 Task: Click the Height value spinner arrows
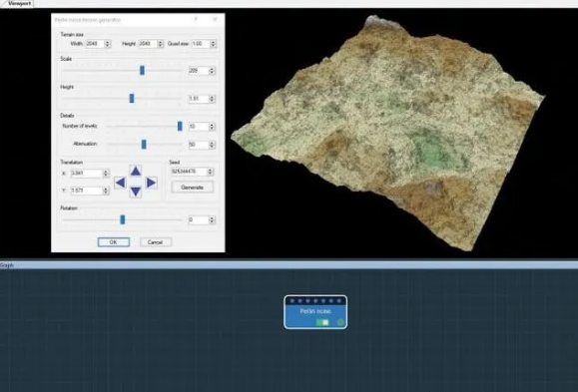click(212, 99)
